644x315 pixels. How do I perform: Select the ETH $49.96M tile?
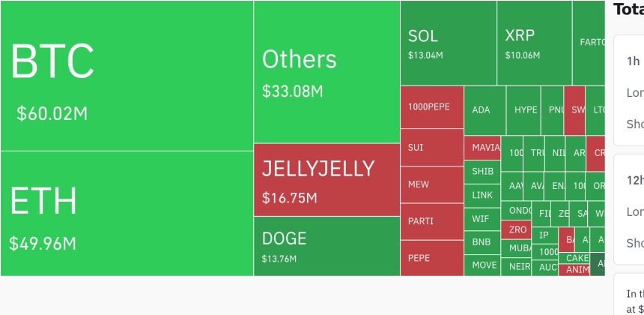(127, 214)
